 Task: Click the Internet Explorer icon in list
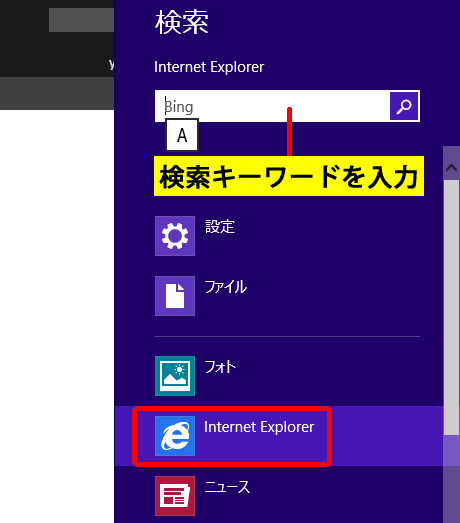(x=175, y=436)
